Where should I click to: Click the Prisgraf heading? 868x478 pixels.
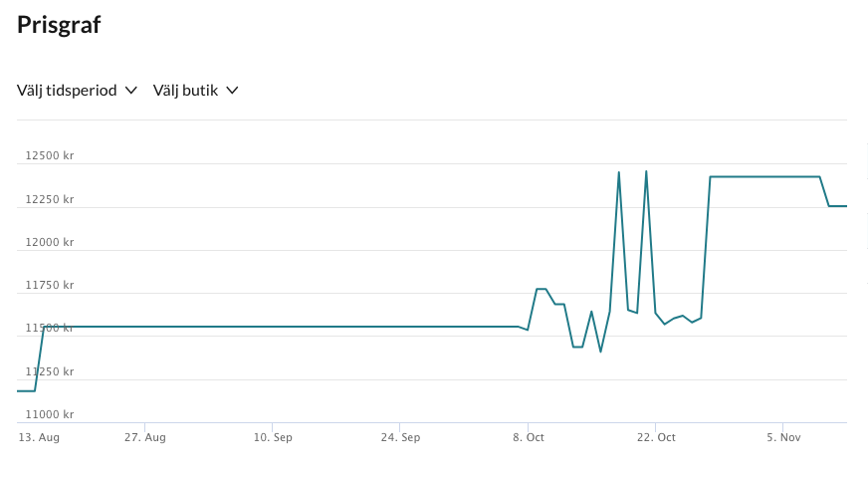pos(59,26)
